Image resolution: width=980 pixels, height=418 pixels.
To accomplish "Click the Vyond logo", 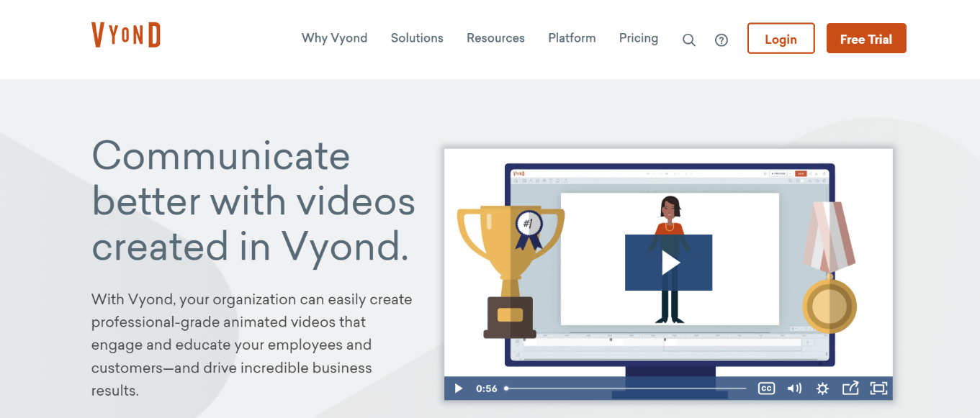I will [x=126, y=35].
